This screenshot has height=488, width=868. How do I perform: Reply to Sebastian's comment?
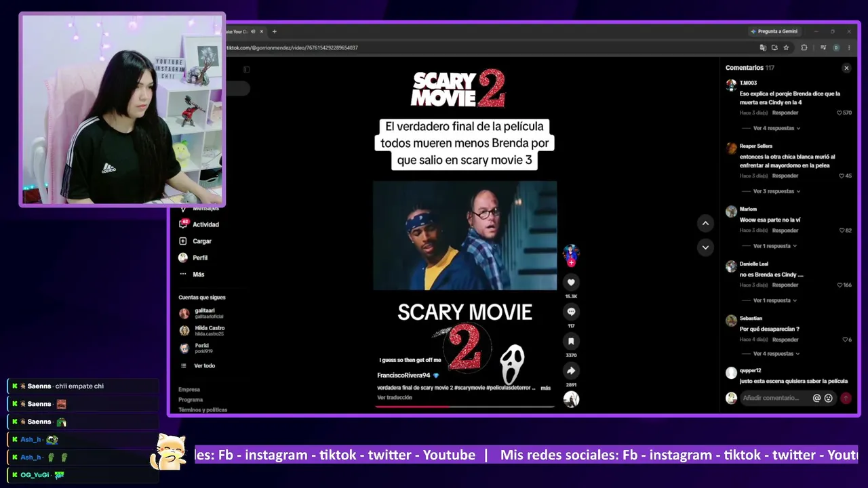(x=785, y=340)
